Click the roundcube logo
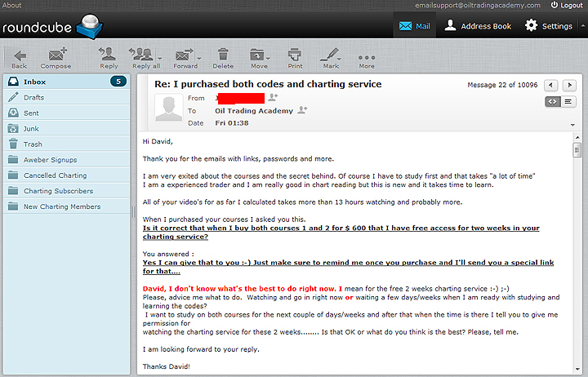 pyautogui.click(x=52, y=27)
